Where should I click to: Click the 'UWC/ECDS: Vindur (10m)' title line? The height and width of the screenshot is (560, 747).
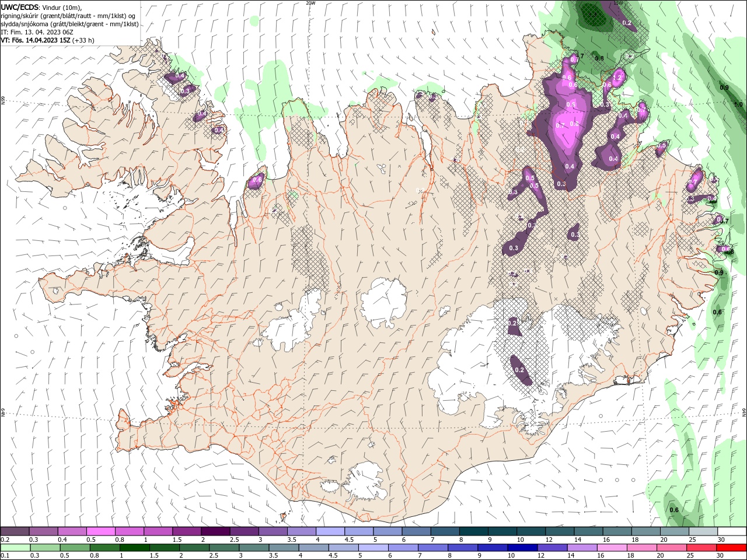41,7
